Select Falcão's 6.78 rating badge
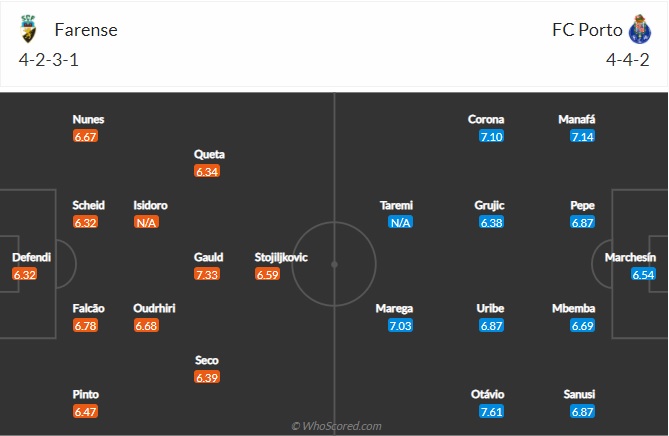This screenshot has height=436, width=669. click(x=85, y=326)
